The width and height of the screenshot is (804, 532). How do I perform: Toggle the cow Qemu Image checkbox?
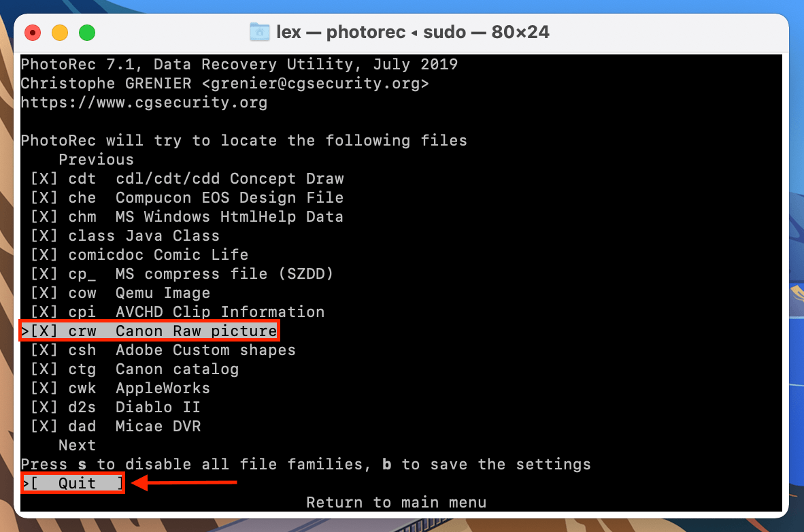pos(44,293)
